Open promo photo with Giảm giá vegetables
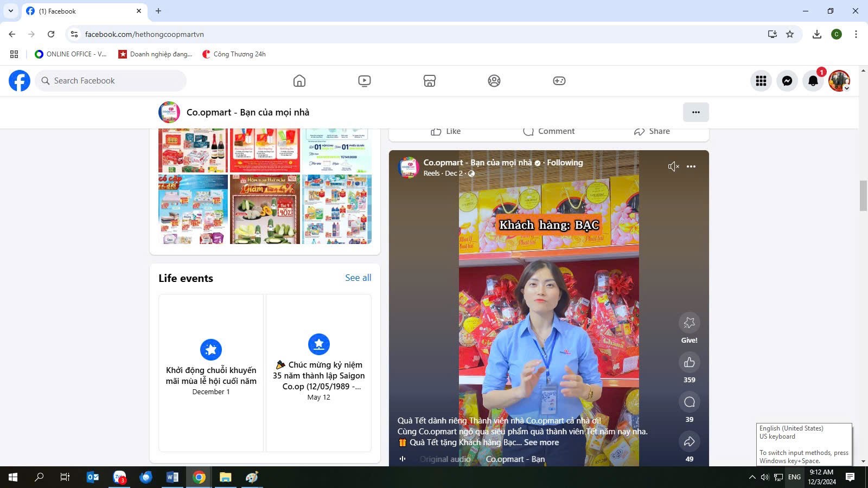Screen dimensions: 868x488 pos(265,209)
